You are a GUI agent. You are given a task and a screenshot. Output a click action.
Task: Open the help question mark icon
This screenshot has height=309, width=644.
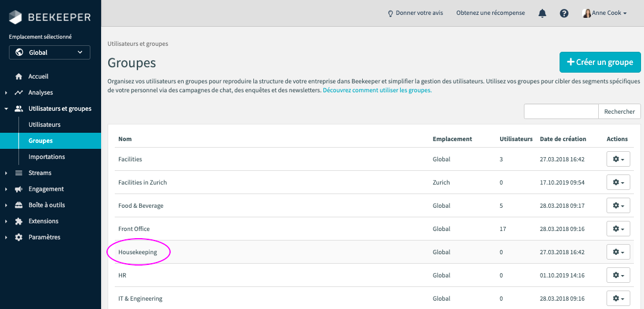[564, 13]
